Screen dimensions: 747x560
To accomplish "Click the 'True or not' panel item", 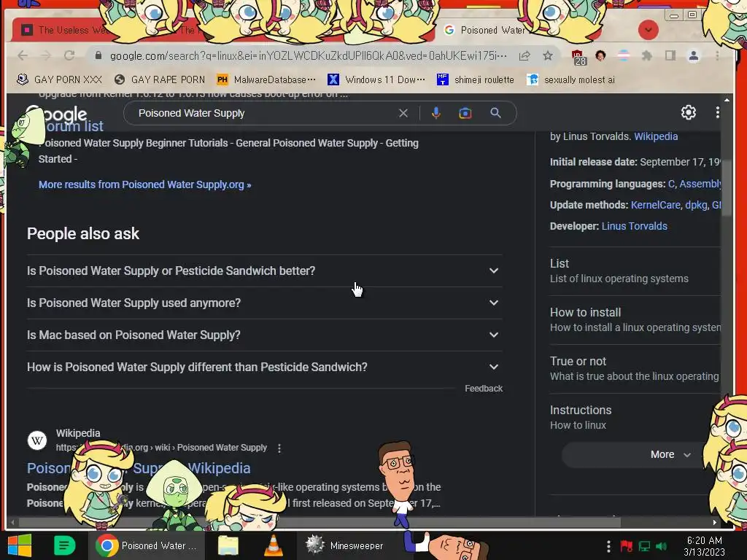I will pos(635,368).
